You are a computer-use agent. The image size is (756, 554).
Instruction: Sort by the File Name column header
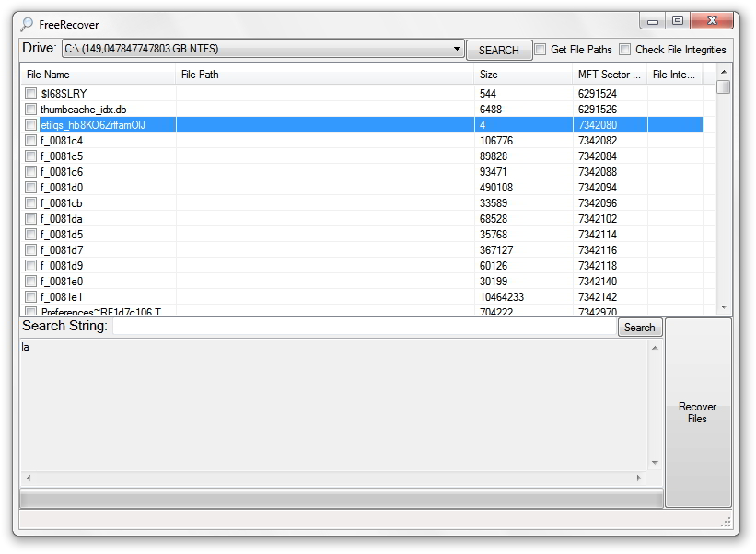(98, 75)
